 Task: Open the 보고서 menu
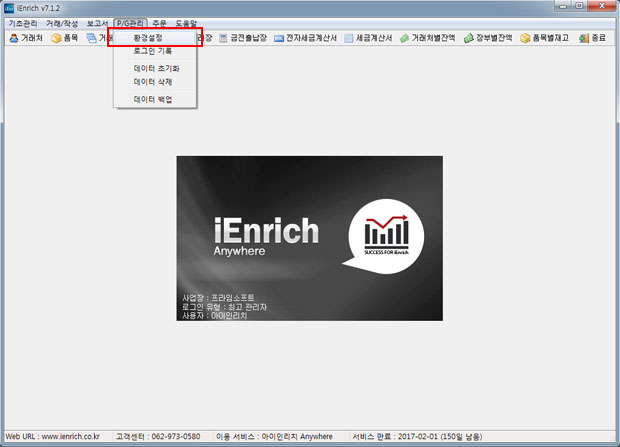click(x=97, y=23)
